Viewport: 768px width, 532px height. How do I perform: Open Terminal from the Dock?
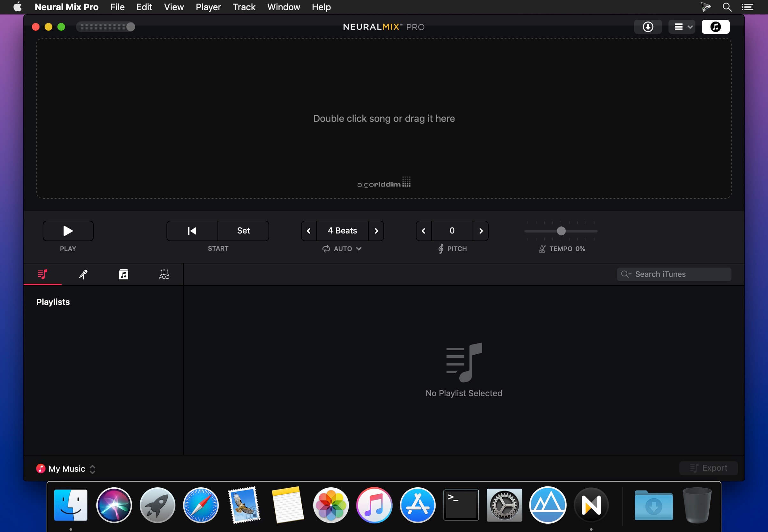click(460, 505)
